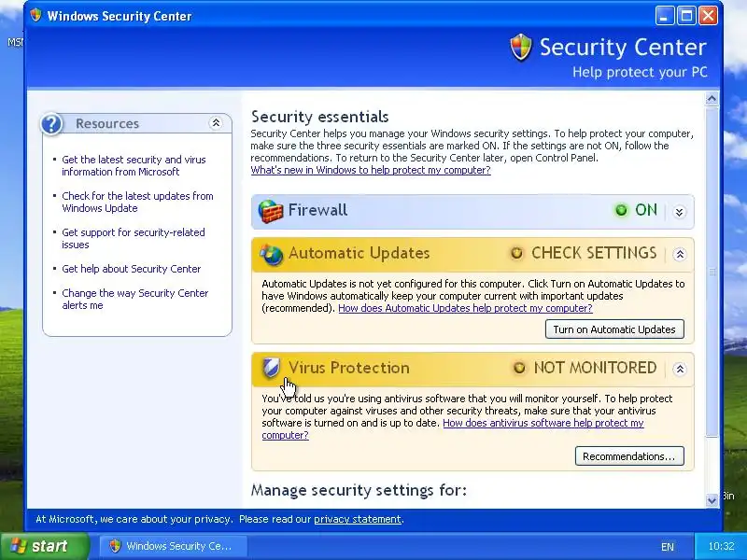Click Turn on Automatic Updates button
Image resolution: width=747 pixels, height=560 pixels.
coord(614,329)
